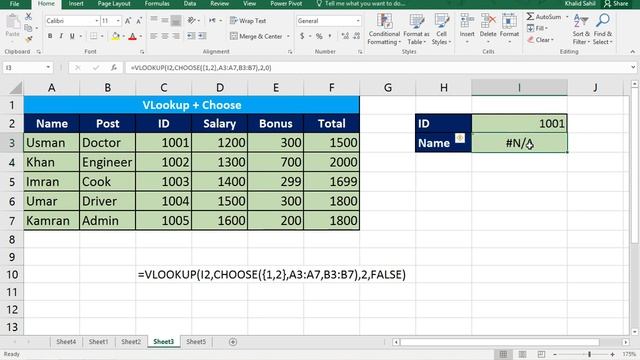
Task: Click the Increase Decimal icon
Action: tap(345, 36)
